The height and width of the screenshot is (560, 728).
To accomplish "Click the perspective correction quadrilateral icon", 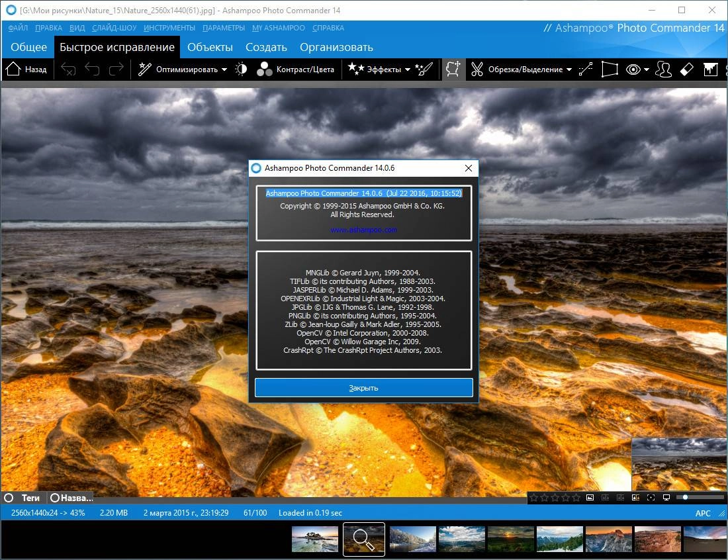I will tap(610, 70).
